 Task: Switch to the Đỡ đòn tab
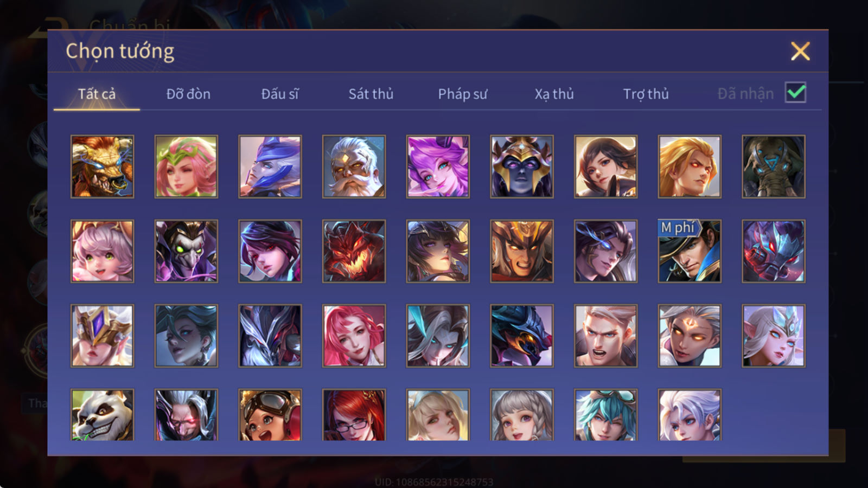click(x=188, y=94)
